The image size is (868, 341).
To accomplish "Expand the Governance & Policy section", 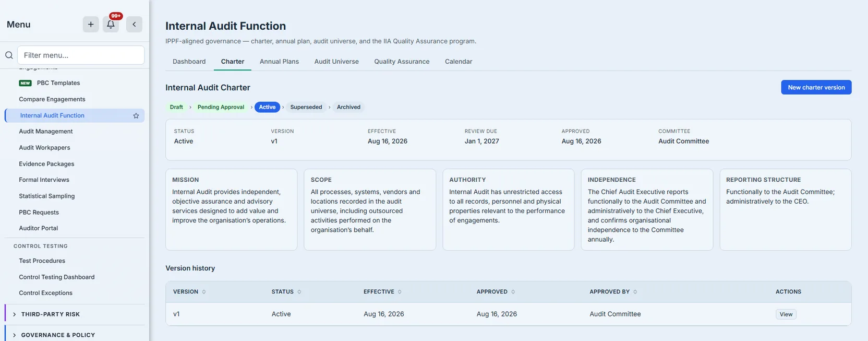I will [75, 335].
